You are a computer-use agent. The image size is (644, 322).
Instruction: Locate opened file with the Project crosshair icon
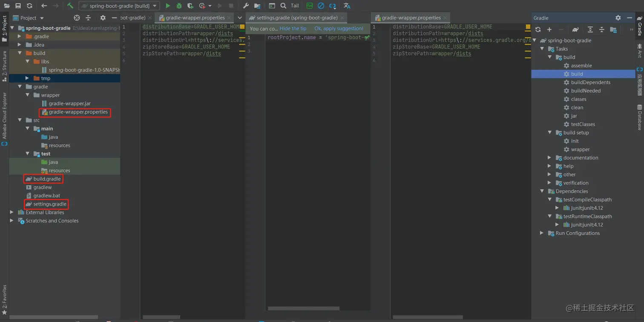point(77,18)
